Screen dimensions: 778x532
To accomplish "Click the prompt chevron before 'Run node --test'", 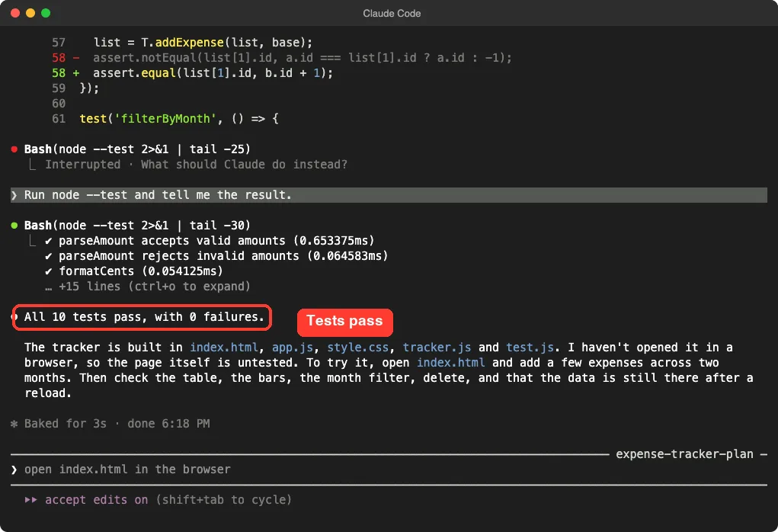I will (x=14, y=195).
